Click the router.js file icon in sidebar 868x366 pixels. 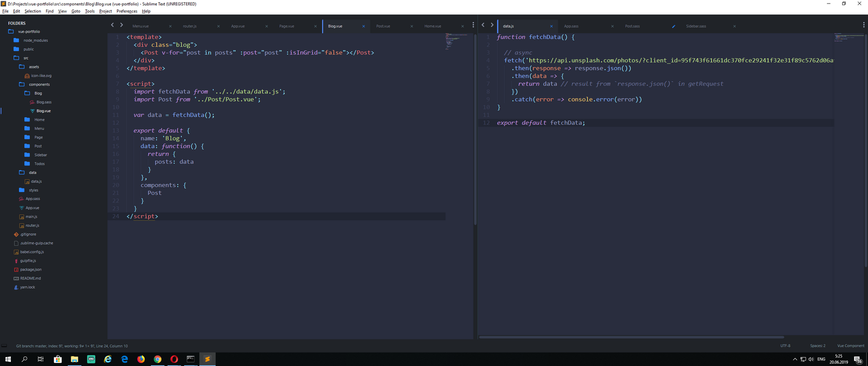click(x=22, y=225)
